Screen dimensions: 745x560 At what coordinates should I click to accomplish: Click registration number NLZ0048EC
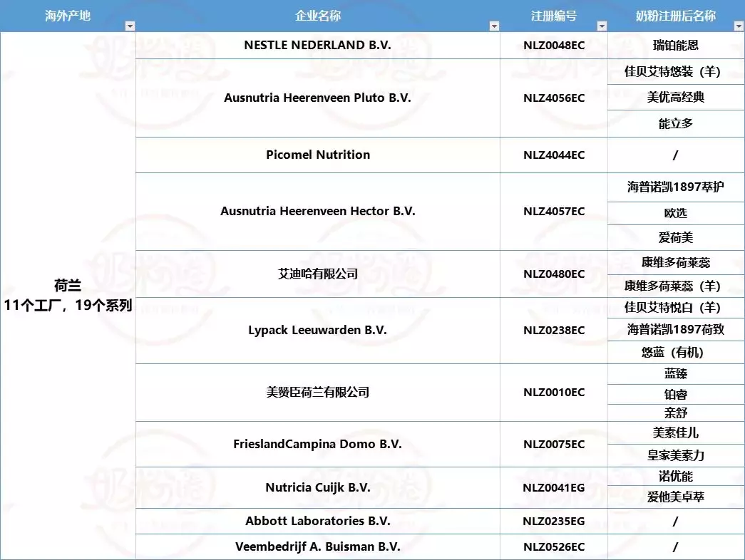tap(553, 45)
